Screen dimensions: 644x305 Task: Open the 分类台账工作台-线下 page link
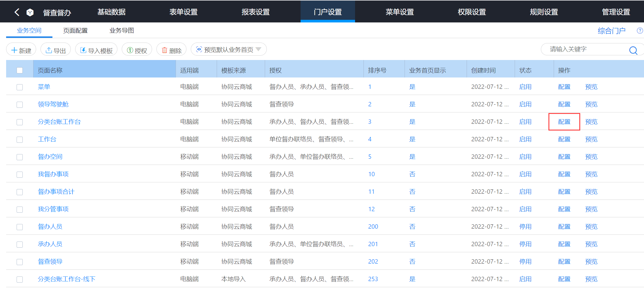(66, 279)
